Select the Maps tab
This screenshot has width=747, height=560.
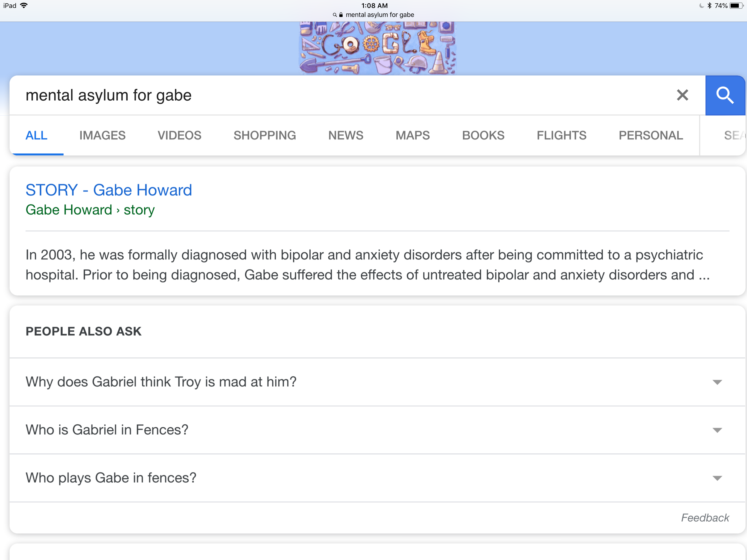pos(412,135)
